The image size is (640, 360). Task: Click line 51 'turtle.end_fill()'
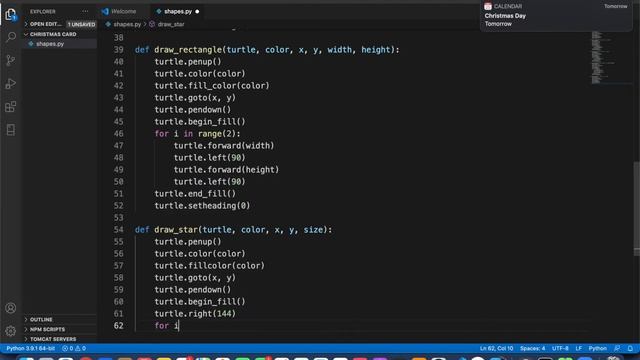[195, 194]
